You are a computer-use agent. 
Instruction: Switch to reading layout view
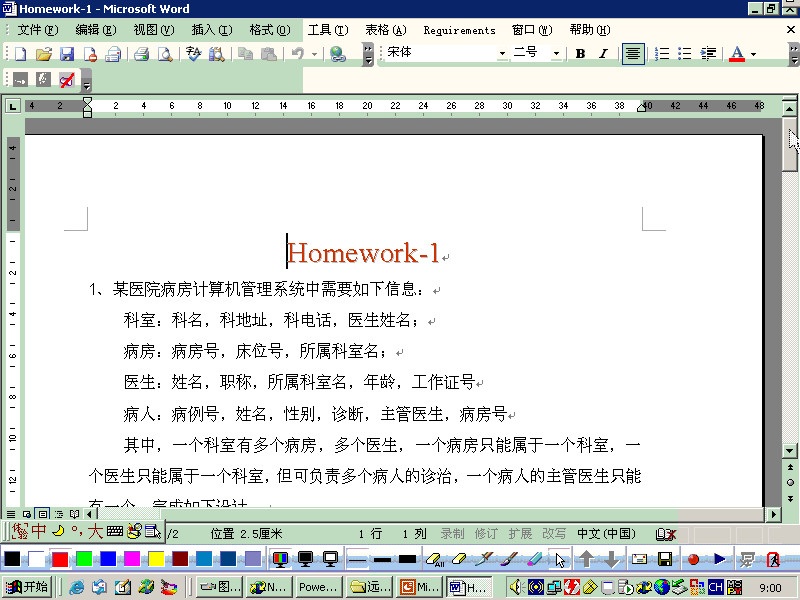click(74, 514)
